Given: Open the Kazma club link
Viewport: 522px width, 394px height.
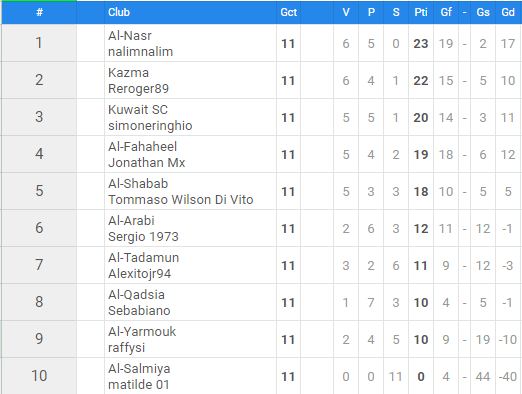Looking at the screenshot, I should pyautogui.click(x=128, y=73).
